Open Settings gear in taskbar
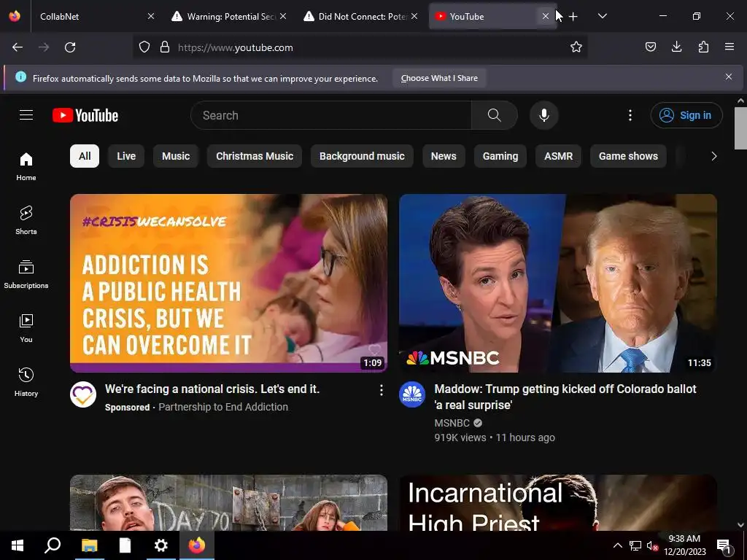The image size is (747, 560). [160, 545]
